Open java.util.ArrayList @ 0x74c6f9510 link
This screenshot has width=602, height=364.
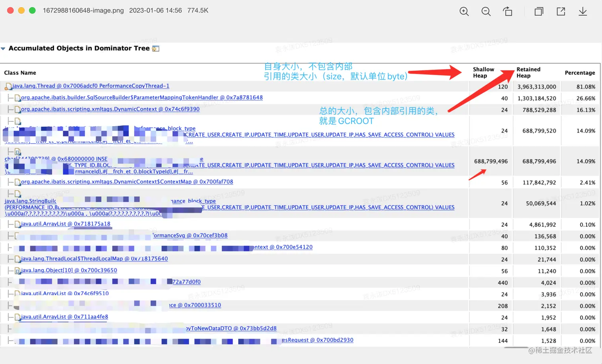coord(64,293)
